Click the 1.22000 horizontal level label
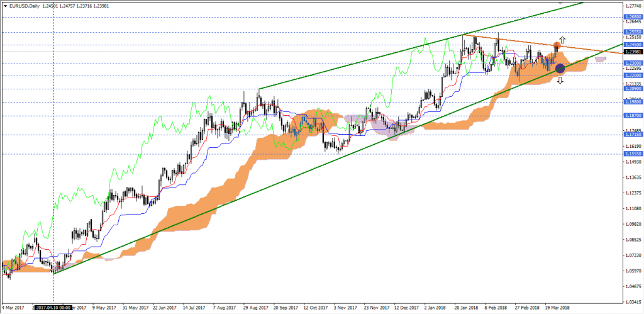The width and height of the screenshot is (644, 314). point(632,76)
